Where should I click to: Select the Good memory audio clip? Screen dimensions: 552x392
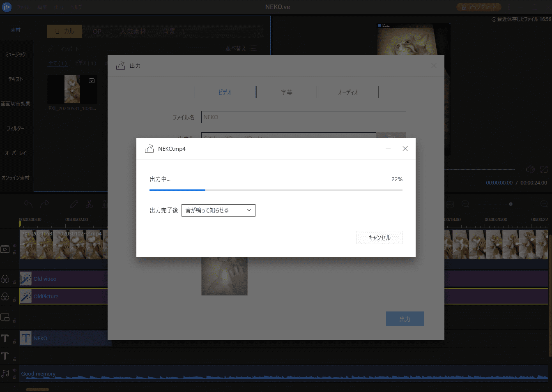click(283, 374)
